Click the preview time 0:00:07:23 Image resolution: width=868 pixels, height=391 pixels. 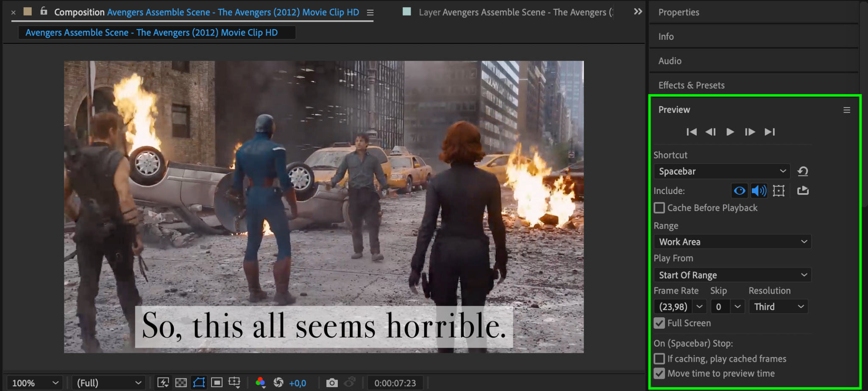coord(395,383)
